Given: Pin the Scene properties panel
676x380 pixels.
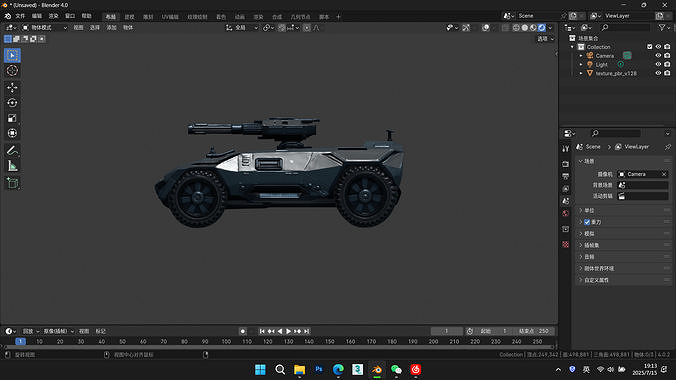Looking at the screenshot, I should [667, 147].
